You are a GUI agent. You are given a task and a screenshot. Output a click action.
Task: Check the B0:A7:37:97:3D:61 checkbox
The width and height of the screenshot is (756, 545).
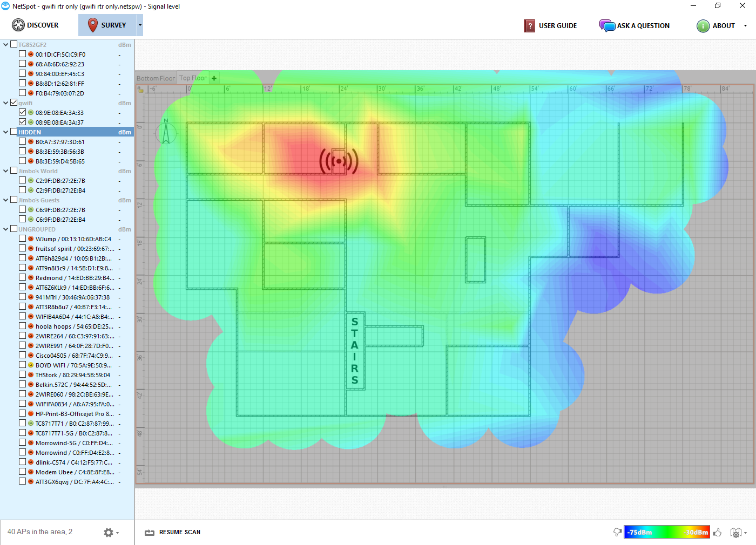pos(22,141)
